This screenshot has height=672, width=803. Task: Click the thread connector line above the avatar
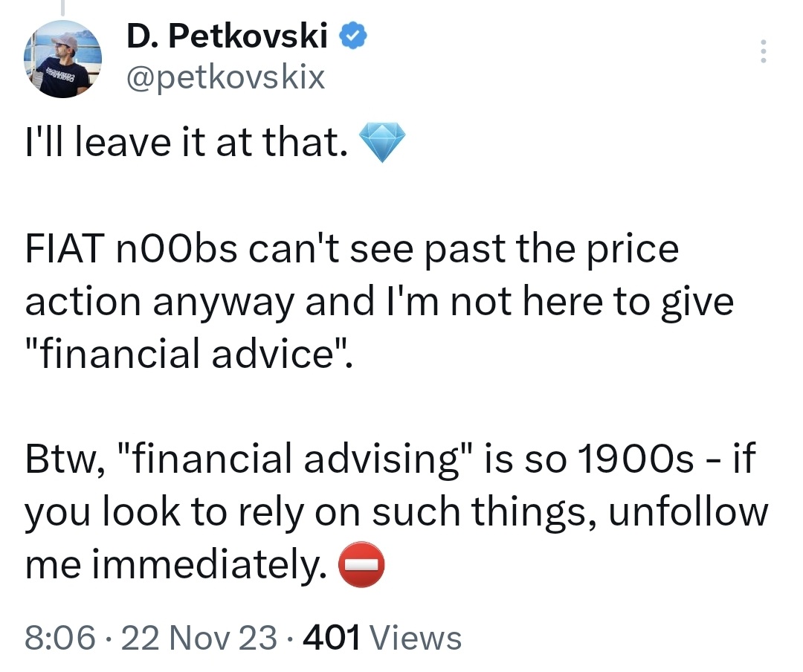pyautogui.click(x=63, y=9)
